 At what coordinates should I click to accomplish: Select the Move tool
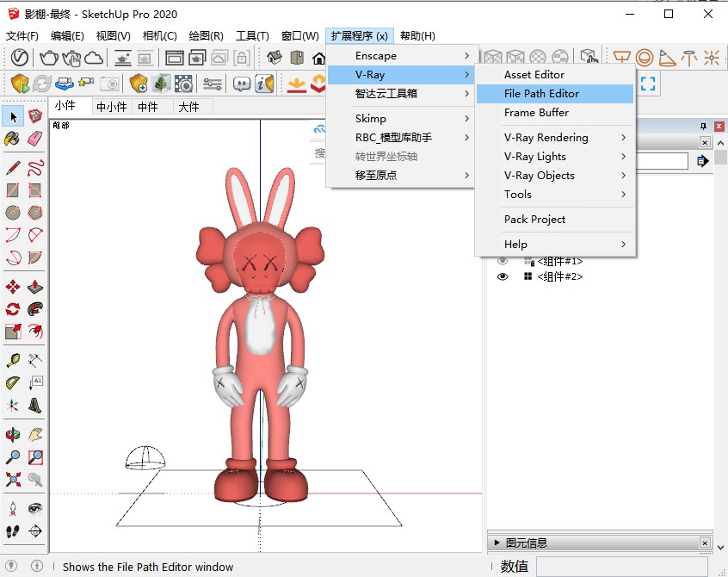click(13, 287)
